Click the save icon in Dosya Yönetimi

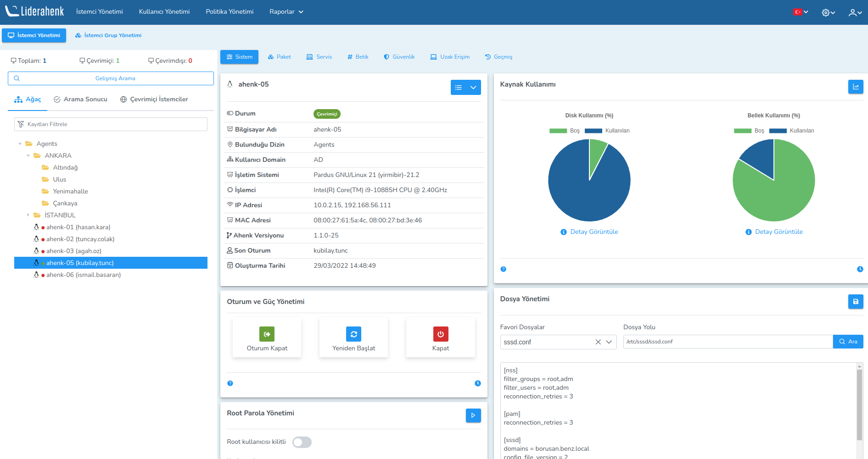point(855,302)
